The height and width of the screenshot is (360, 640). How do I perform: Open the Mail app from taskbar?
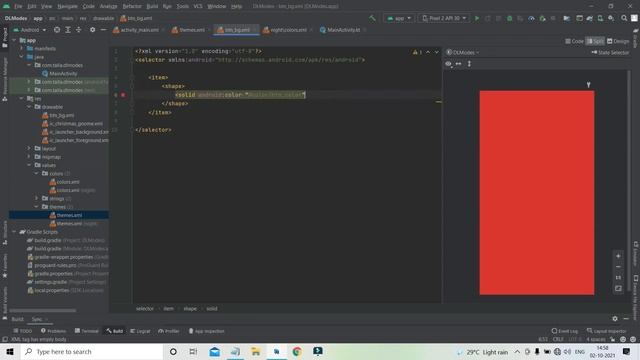214,351
